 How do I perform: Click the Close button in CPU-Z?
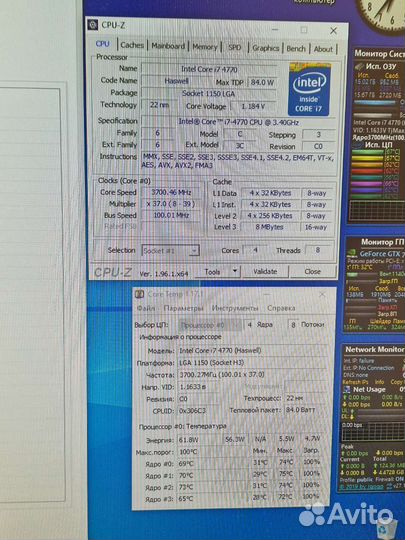pos(312,272)
